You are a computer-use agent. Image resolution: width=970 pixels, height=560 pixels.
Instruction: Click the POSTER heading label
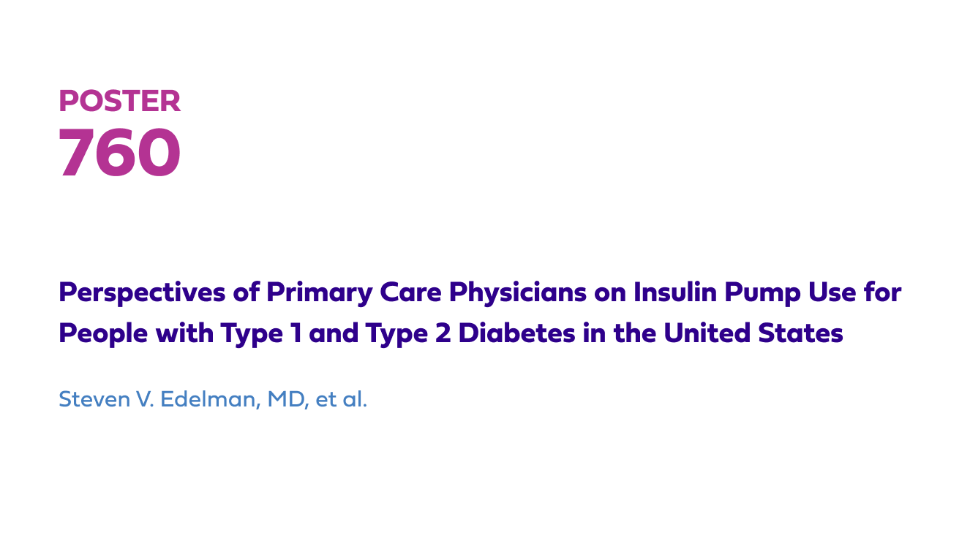(x=119, y=101)
